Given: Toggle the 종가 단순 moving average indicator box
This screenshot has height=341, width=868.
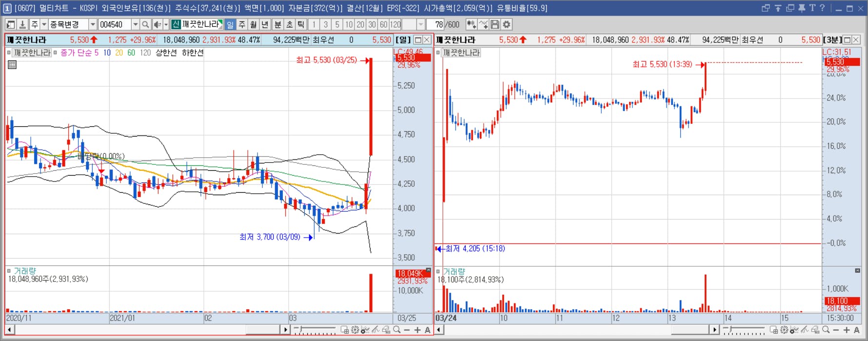Looking at the screenshot, I should point(56,53).
